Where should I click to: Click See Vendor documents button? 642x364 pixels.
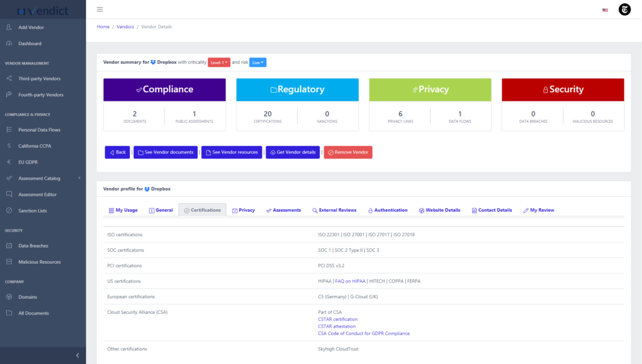166,152
